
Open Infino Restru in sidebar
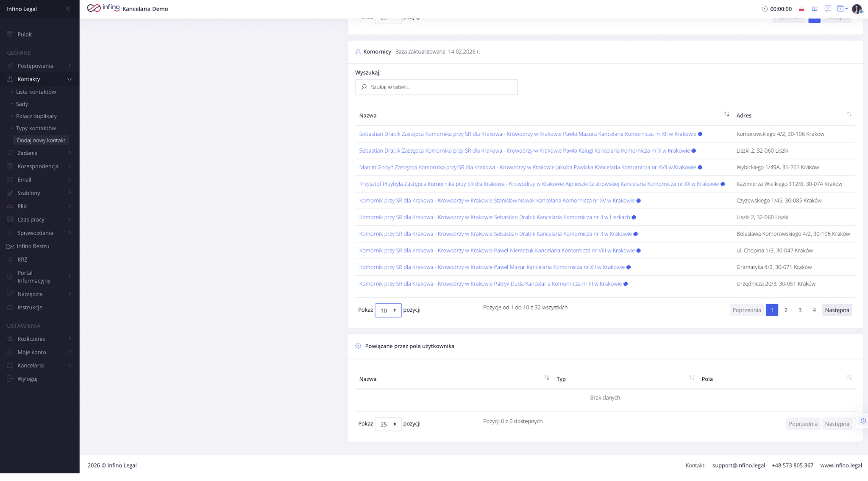pyautogui.click(x=33, y=246)
